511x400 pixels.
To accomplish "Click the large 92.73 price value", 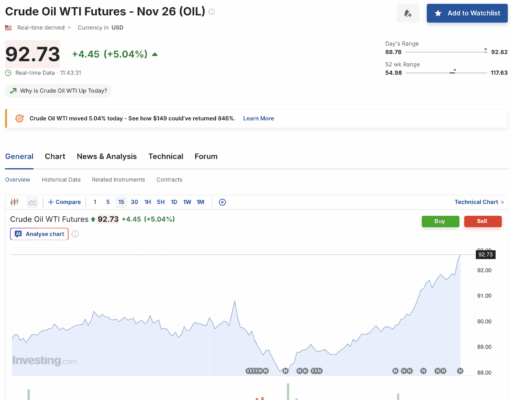I will 33,54.
